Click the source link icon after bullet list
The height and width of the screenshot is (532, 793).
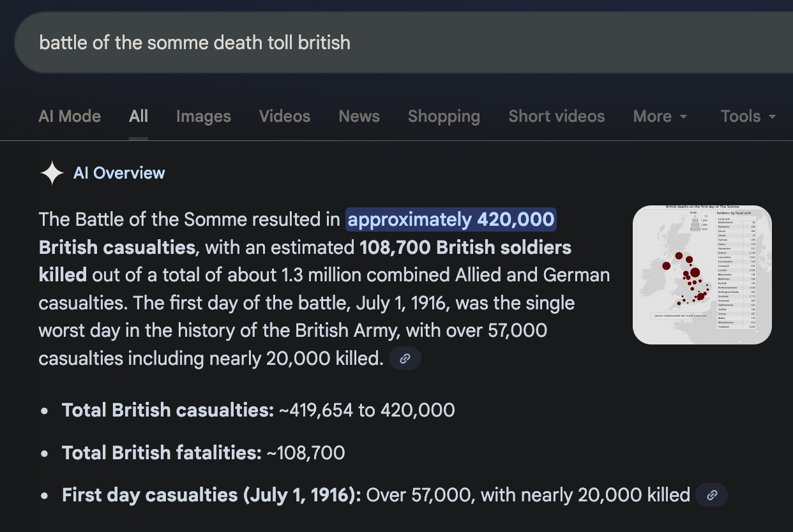[711, 495]
